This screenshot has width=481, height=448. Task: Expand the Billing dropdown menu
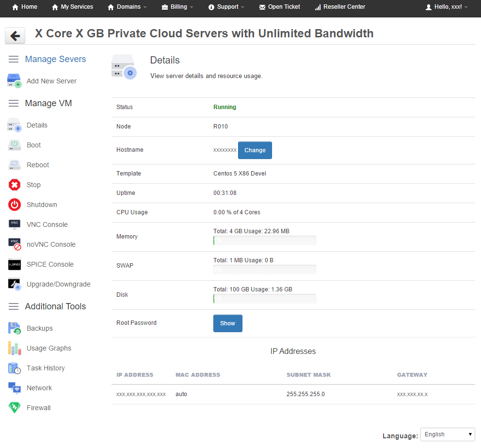[177, 7]
